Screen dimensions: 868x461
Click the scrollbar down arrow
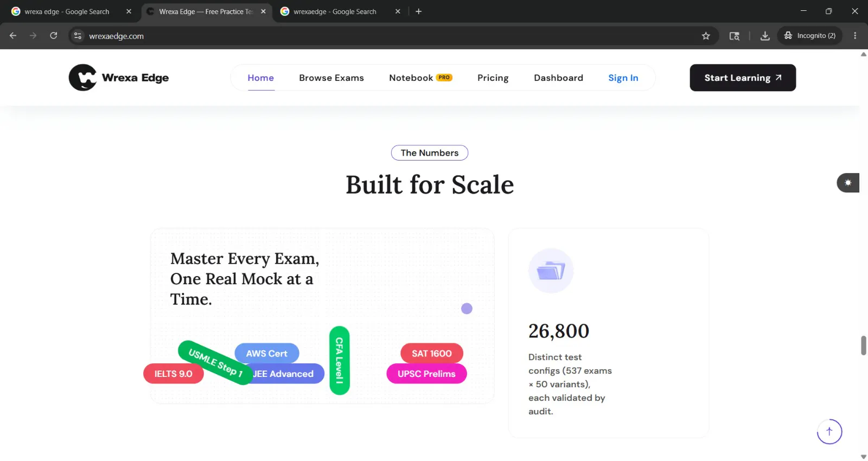coord(864,457)
